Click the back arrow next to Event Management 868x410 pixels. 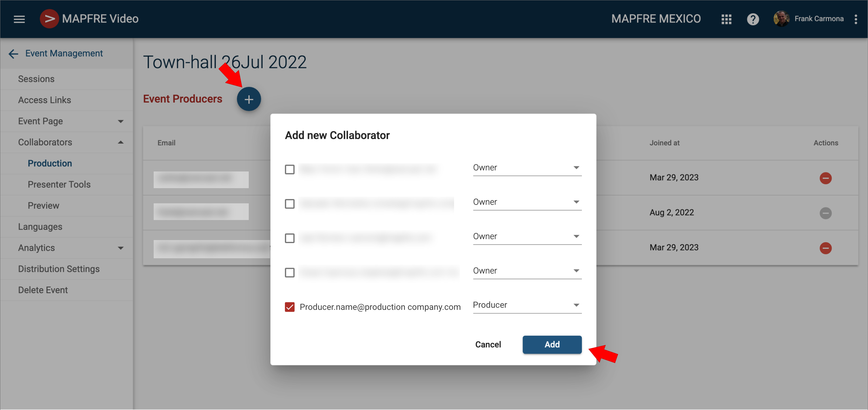click(13, 54)
